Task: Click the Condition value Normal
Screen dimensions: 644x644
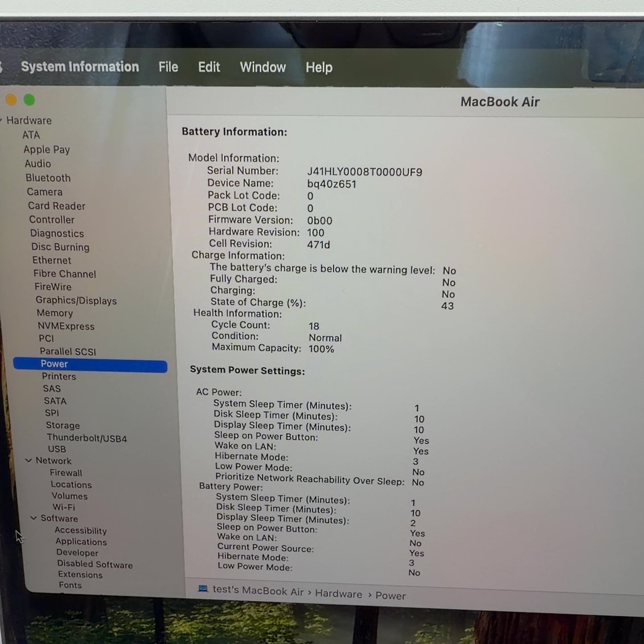Action: click(x=325, y=338)
